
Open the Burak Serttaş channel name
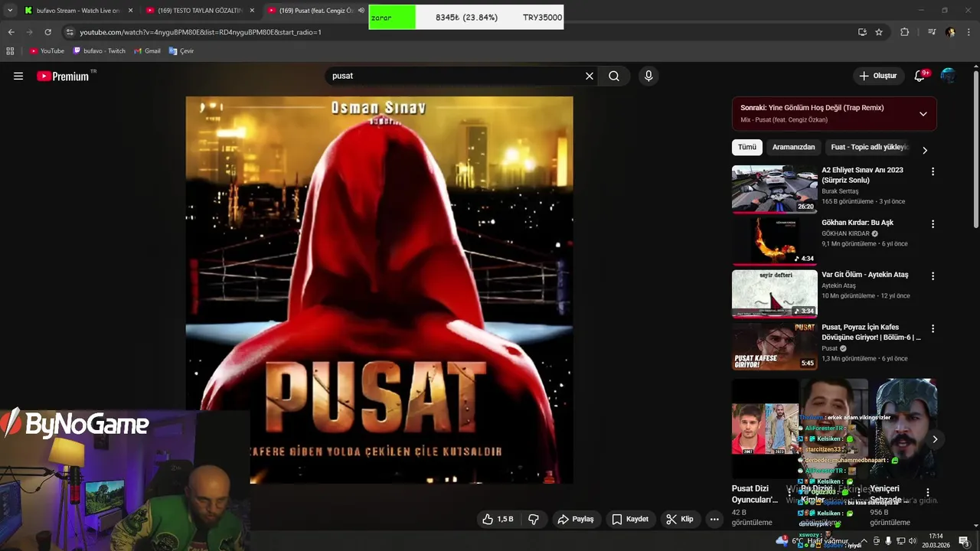pyautogui.click(x=840, y=191)
